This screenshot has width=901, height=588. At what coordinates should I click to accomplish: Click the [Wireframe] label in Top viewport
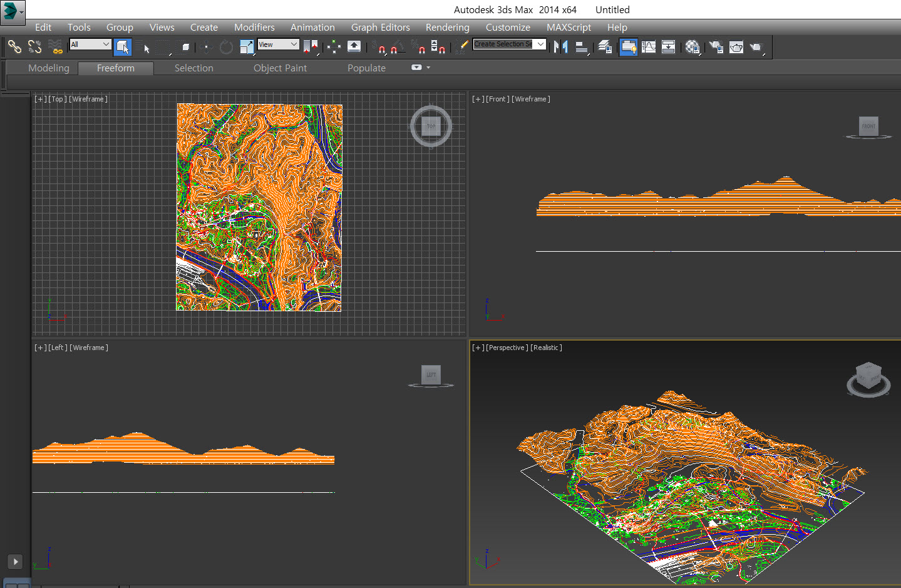click(88, 99)
